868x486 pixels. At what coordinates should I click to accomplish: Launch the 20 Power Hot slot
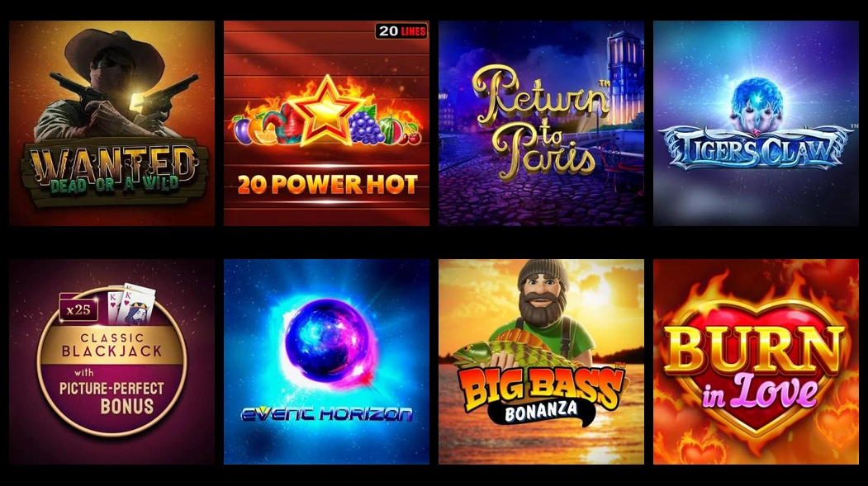[x=326, y=123]
